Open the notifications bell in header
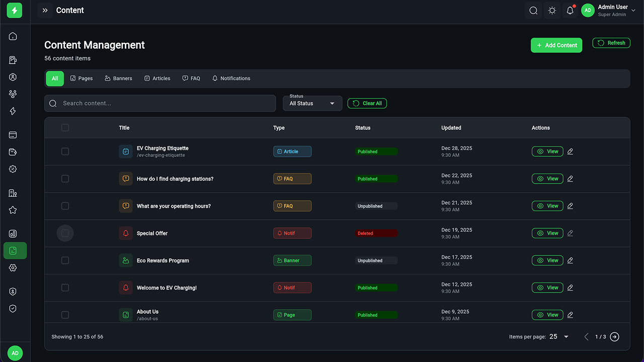The image size is (644, 362). coord(570,11)
